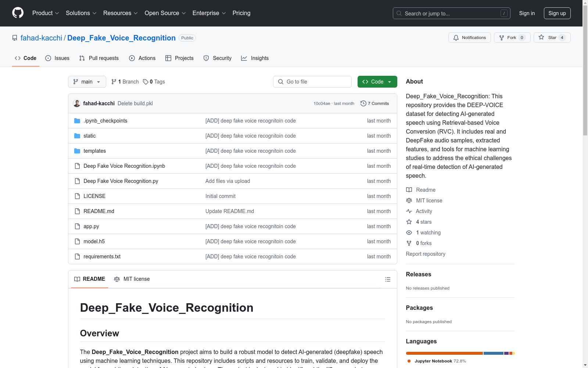The image size is (588, 368).
Task: Open fahad-kacchi avatar in commit row
Action: [77, 103]
